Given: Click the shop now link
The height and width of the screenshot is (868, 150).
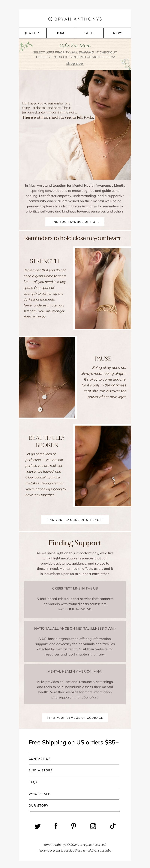Looking at the screenshot, I should 75,63.
